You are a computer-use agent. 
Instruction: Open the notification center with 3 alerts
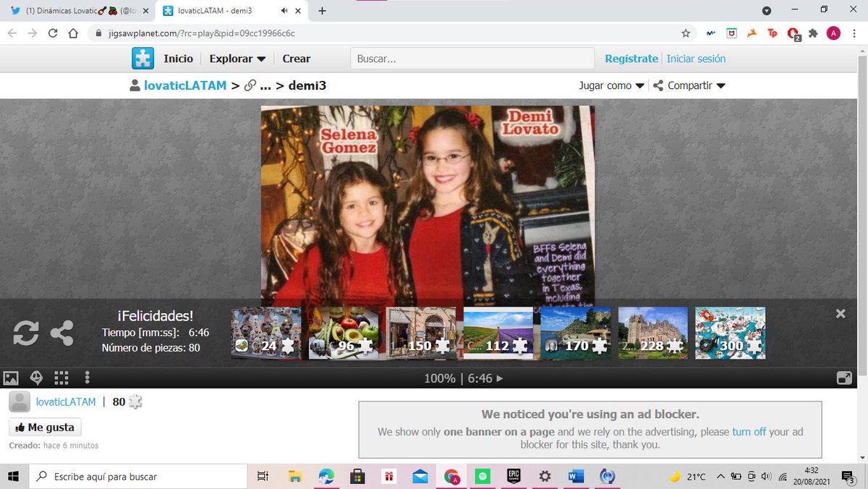849,476
